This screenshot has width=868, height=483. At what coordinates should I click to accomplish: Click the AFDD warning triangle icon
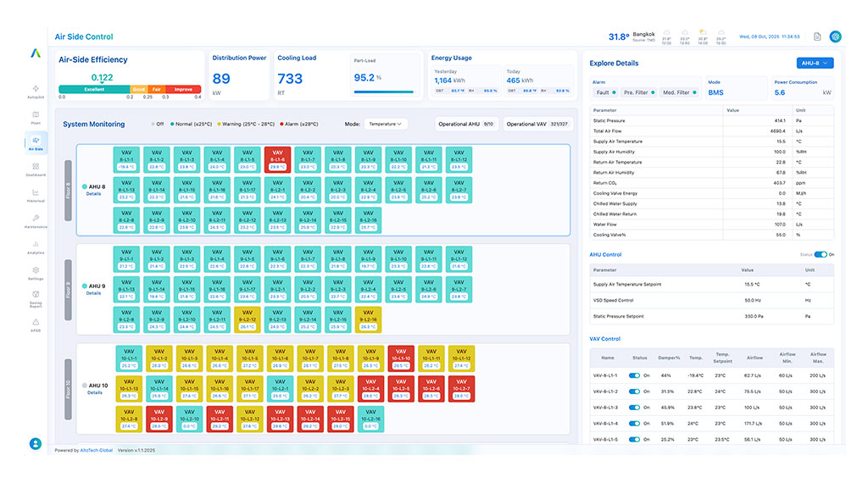(36, 324)
